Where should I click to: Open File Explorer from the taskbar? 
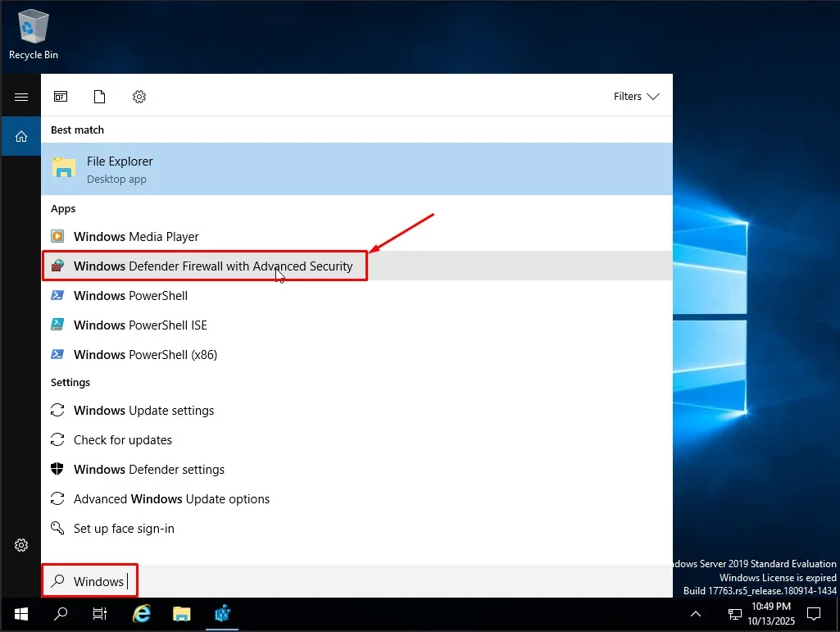(181, 613)
